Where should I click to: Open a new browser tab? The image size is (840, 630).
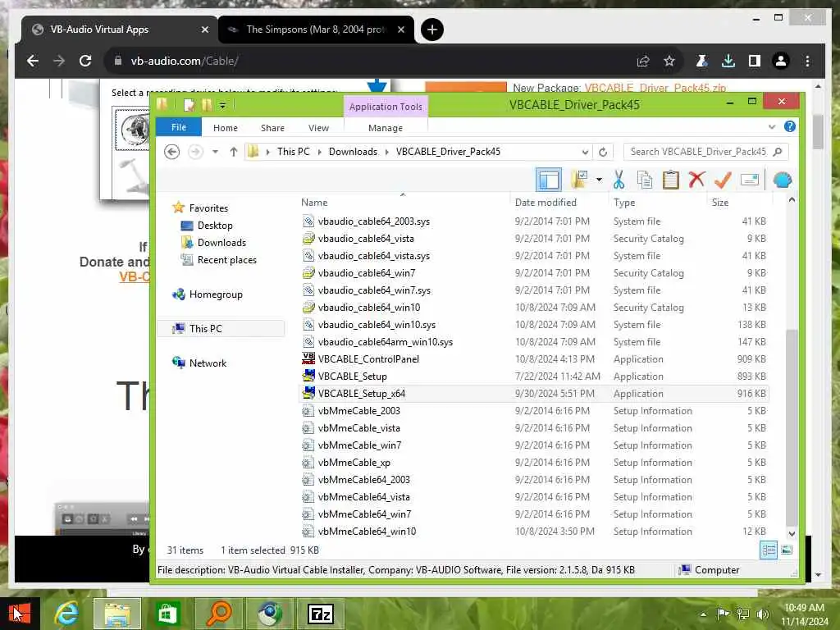(431, 30)
